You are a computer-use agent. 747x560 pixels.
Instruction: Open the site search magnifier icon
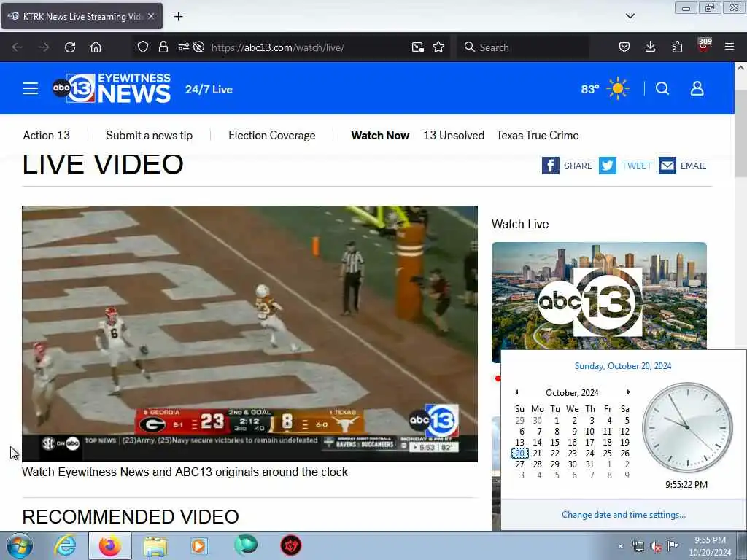(x=662, y=88)
